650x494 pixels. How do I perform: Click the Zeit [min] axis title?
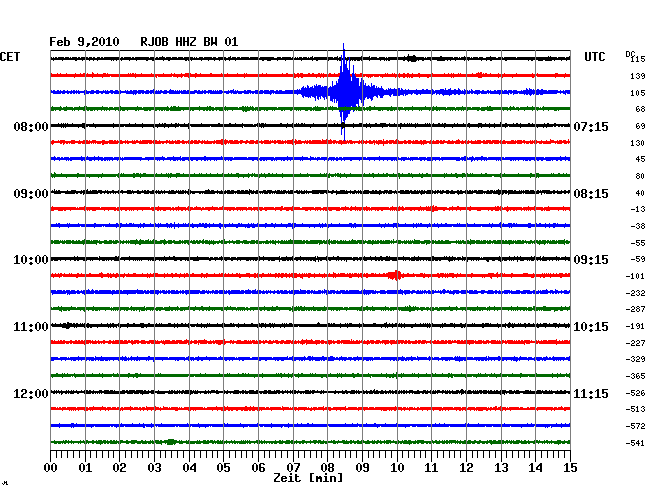[308, 478]
